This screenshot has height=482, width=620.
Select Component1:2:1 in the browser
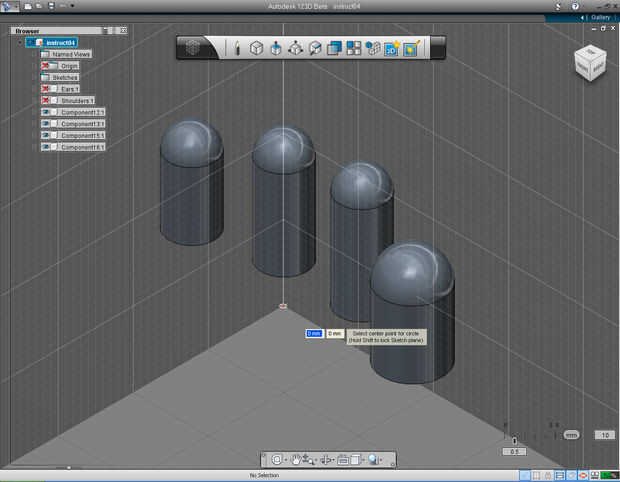point(83,112)
